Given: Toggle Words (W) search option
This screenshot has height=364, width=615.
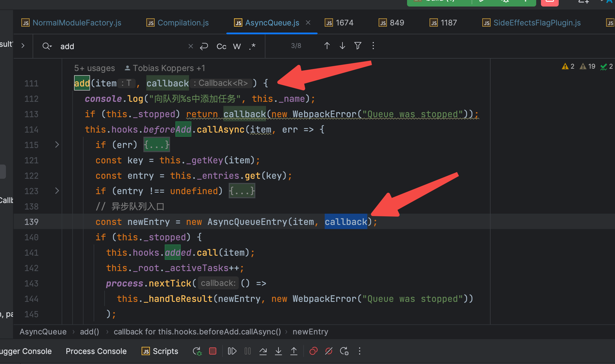Looking at the screenshot, I should coord(237,46).
